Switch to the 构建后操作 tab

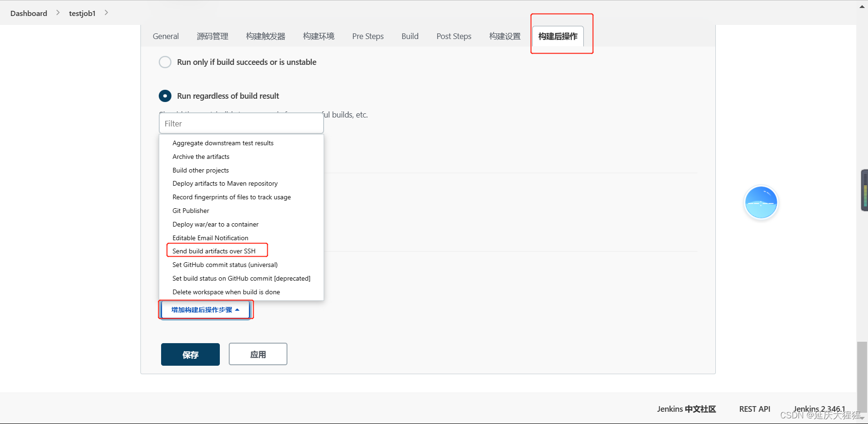[x=558, y=36]
